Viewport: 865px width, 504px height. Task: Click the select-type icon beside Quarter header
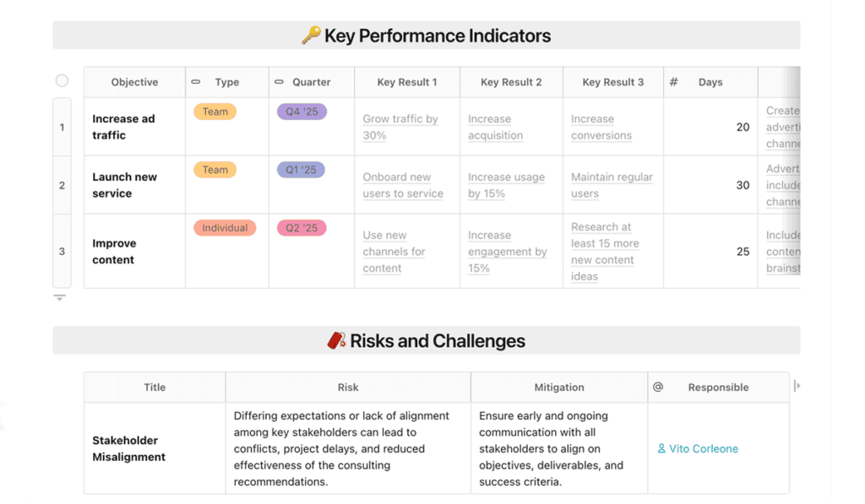click(279, 82)
